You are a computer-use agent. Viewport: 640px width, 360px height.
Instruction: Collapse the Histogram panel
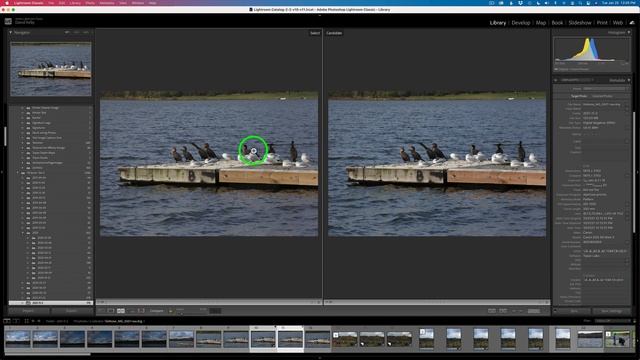[x=629, y=32]
